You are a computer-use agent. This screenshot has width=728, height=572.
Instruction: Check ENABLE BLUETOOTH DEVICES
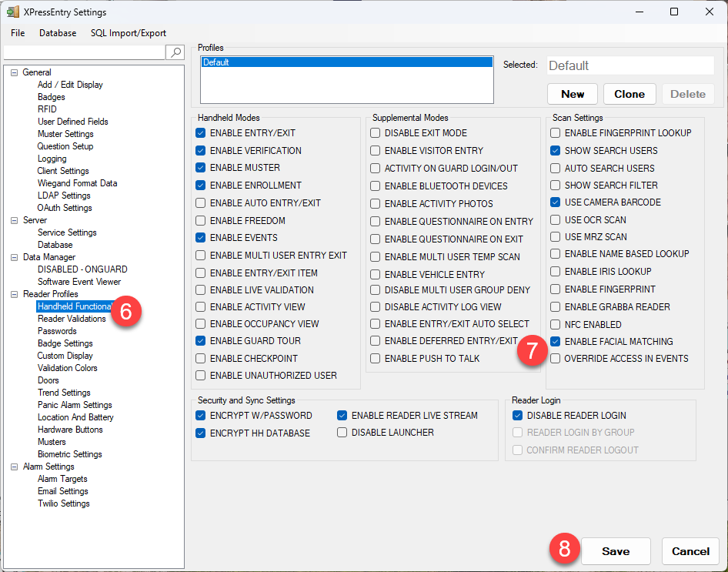click(375, 186)
